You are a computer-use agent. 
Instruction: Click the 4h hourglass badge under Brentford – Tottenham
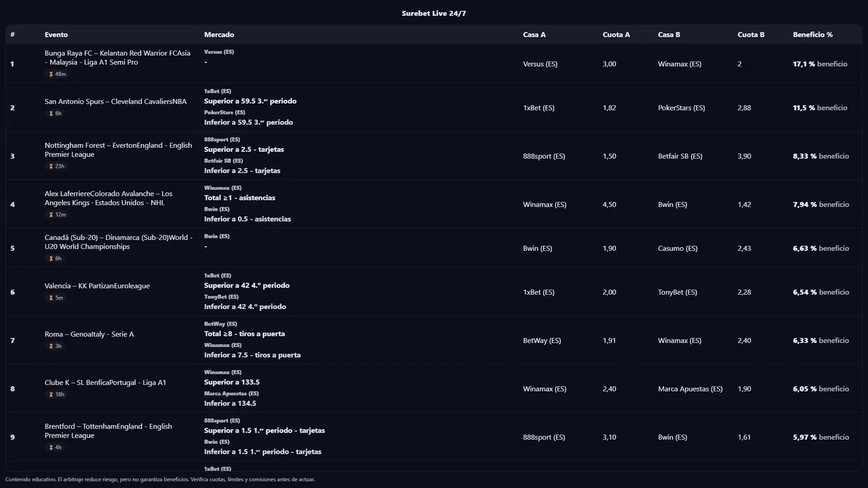click(x=56, y=447)
